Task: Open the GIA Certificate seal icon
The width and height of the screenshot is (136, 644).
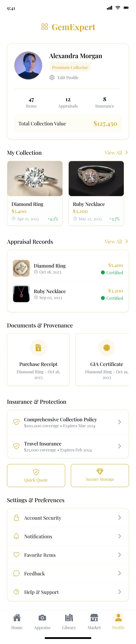Action: coord(107,348)
